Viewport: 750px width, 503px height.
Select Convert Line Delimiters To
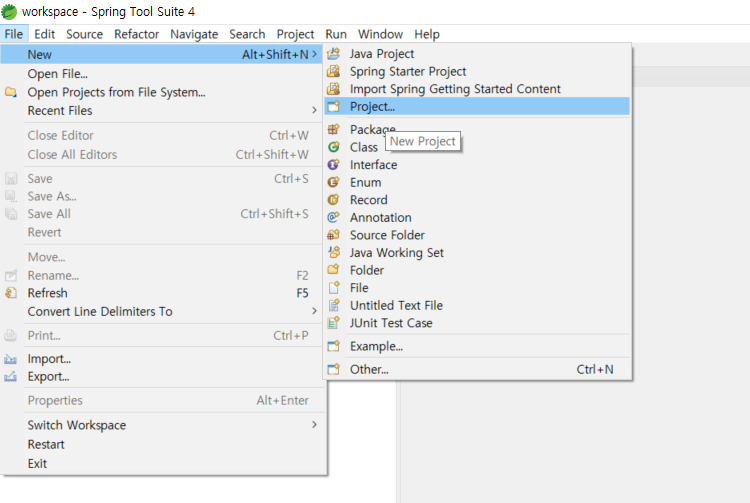pyautogui.click(x=162, y=311)
